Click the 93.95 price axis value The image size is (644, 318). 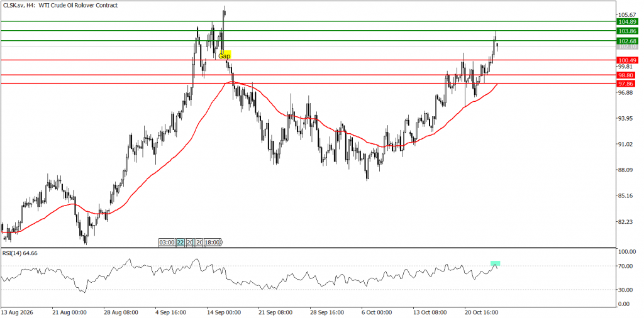627,118
